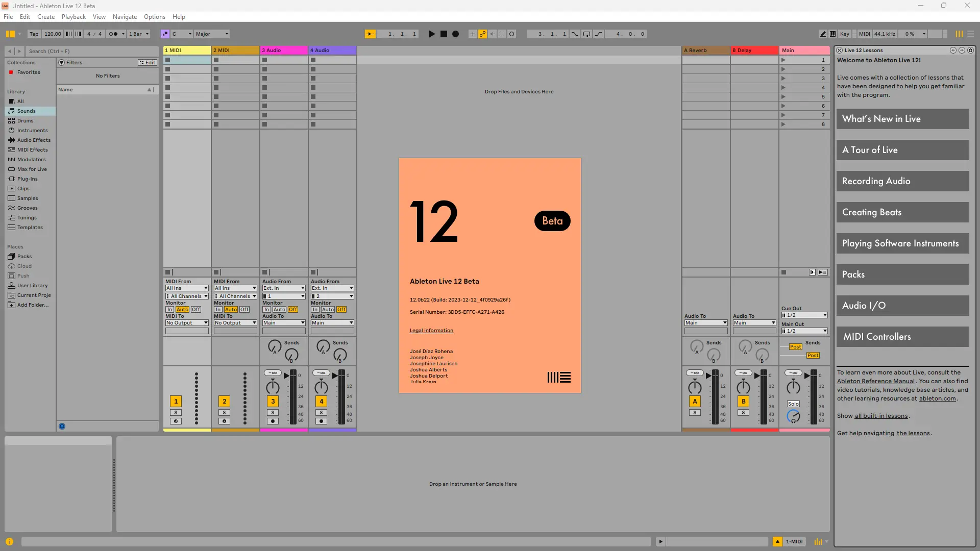Image resolution: width=980 pixels, height=551 pixels.
Task: Click the Follow playback button
Action: point(370,34)
